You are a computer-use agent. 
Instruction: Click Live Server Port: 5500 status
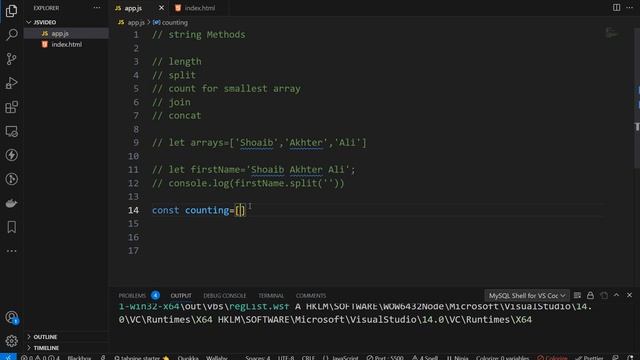(385, 357)
